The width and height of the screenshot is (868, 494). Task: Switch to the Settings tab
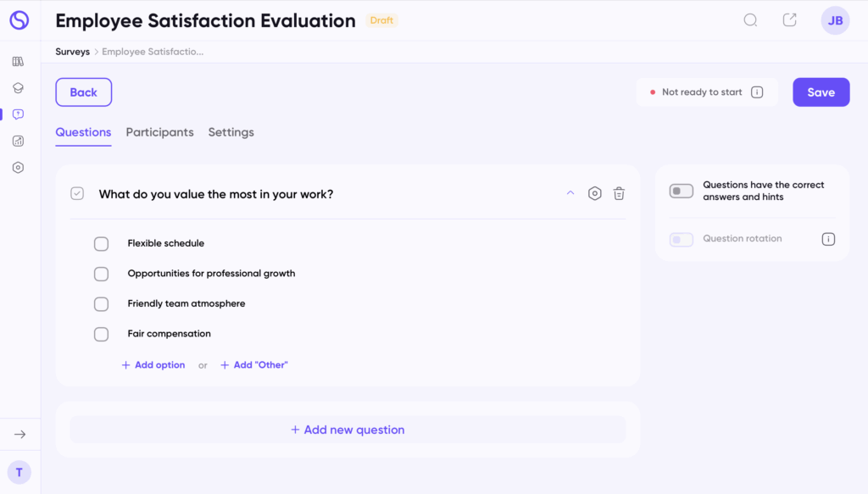[x=231, y=132]
